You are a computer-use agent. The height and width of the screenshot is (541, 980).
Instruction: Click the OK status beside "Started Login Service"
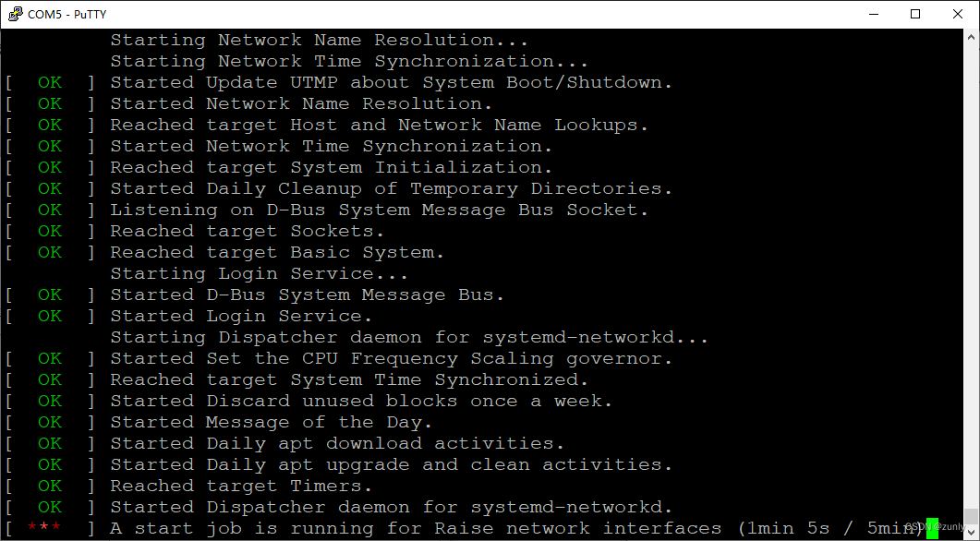tap(50, 316)
